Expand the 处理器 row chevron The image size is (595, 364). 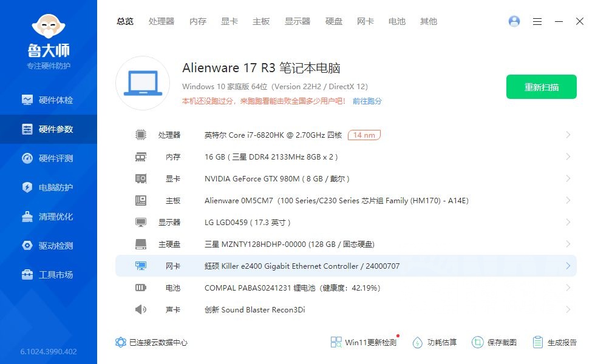point(568,135)
